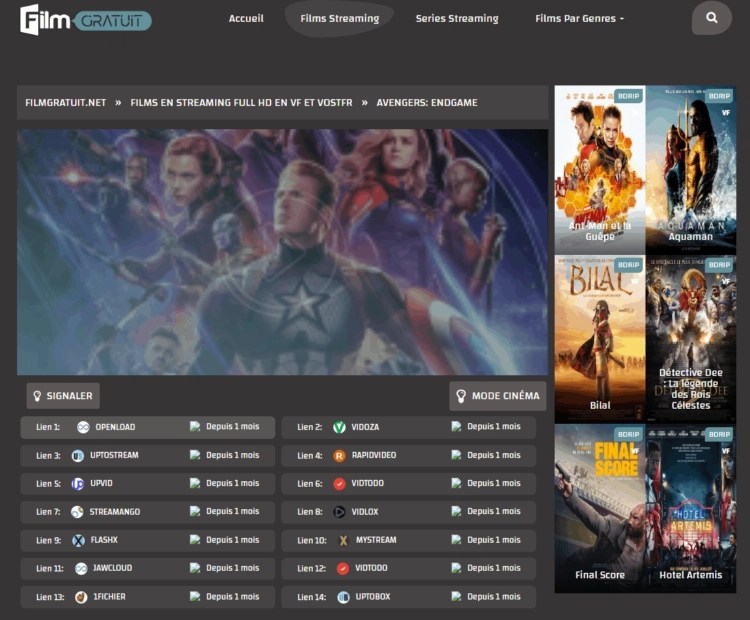Click the FlashX icon in Lien 9
This screenshot has height=620, width=750.
pyautogui.click(x=78, y=540)
